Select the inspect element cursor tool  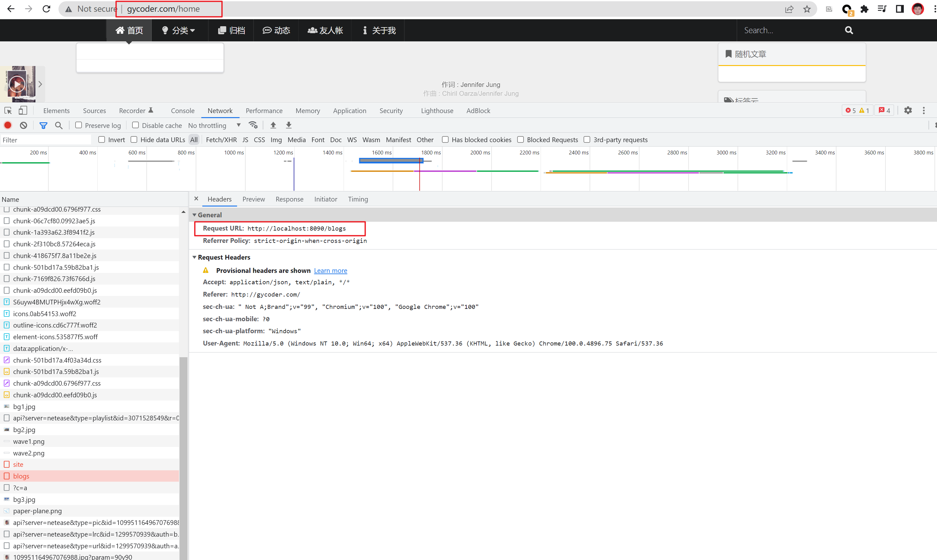click(x=8, y=110)
